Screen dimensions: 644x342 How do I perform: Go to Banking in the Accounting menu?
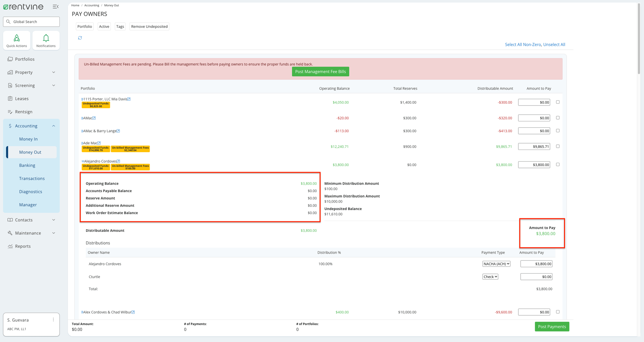(x=27, y=165)
